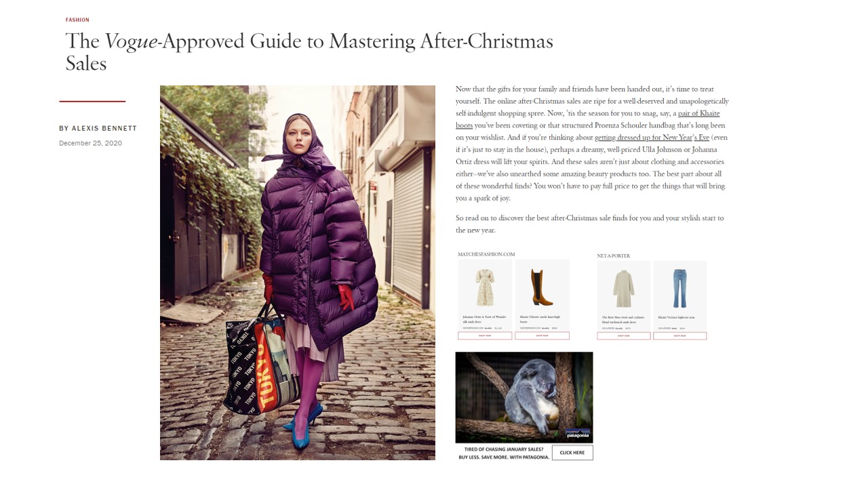
Task: Click the MATCHESFASHION.COM retailer heading
Action: click(486, 254)
